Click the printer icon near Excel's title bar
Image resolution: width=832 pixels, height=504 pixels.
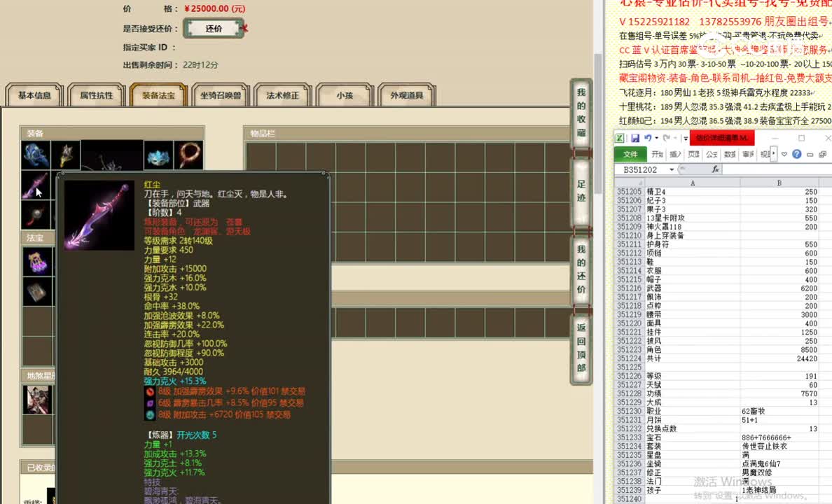(822, 155)
